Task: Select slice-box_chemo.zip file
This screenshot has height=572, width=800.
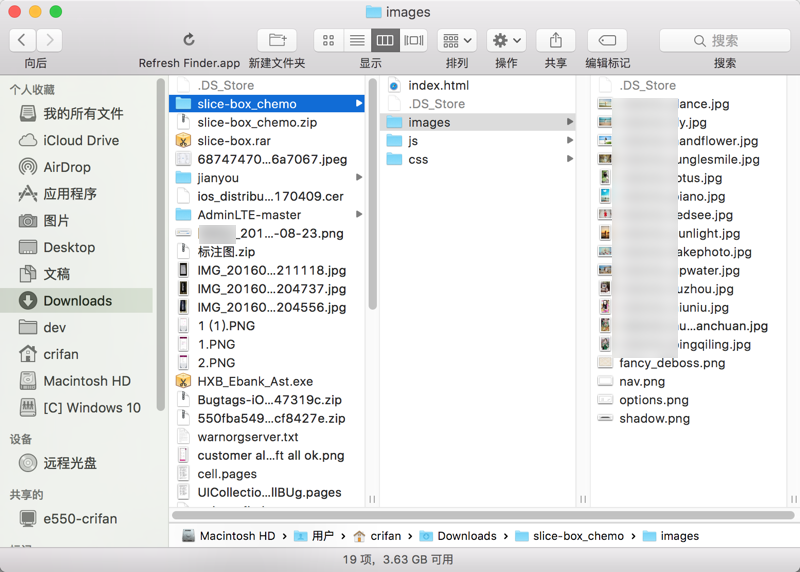Action: [267, 122]
